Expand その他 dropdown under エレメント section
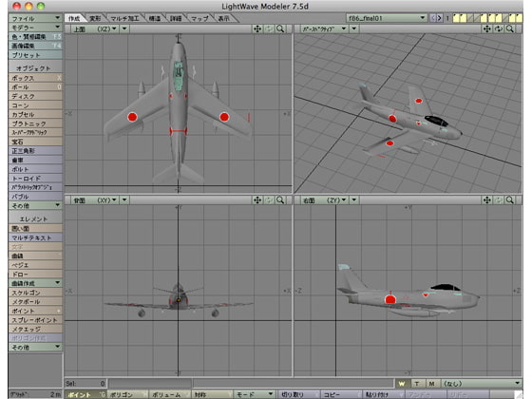532x399 pixels. click(35, 347)
